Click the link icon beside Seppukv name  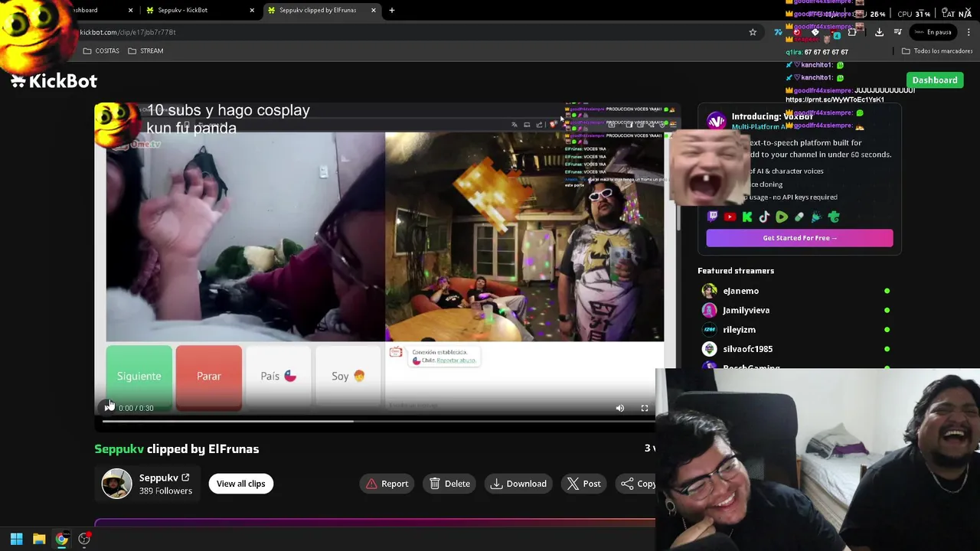coord(185,478)
